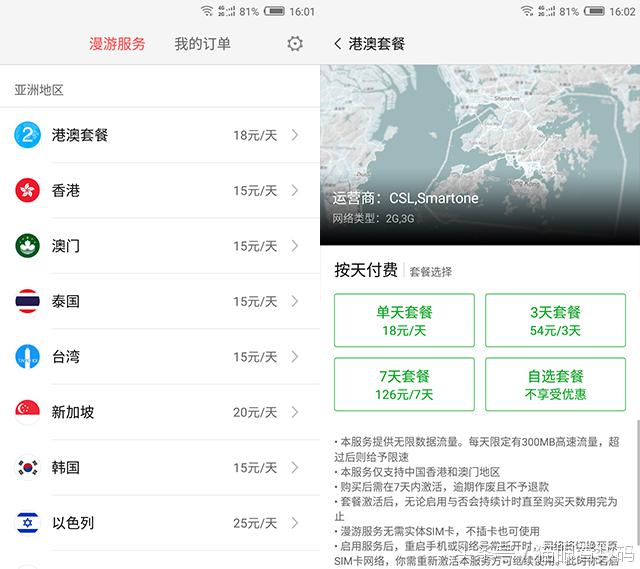This screenshot has height=569, width=640.
Task: Tap the Israel flag icon
Action: tap(27, 523)
